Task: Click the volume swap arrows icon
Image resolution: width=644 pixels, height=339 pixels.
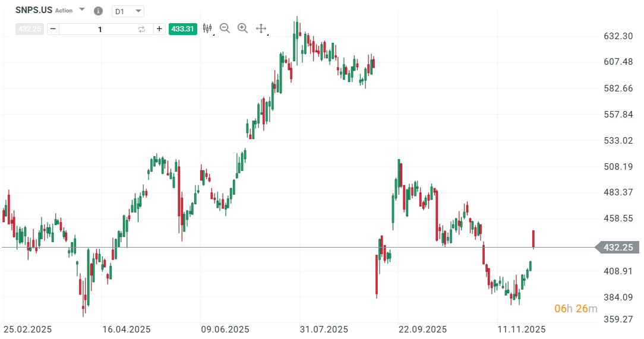Action: pyautogui.click(x=141, y=29)
